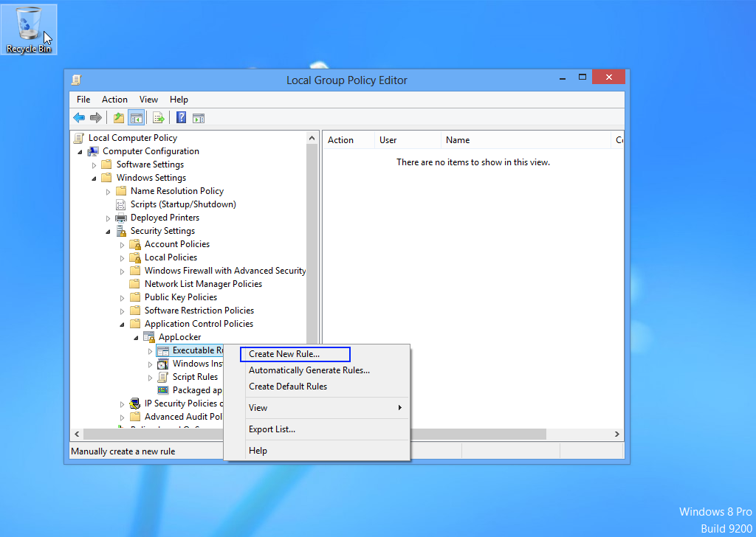Click the Executable Rules node icon
Screen dimensions: 756x537
click(x=163, y=350)
